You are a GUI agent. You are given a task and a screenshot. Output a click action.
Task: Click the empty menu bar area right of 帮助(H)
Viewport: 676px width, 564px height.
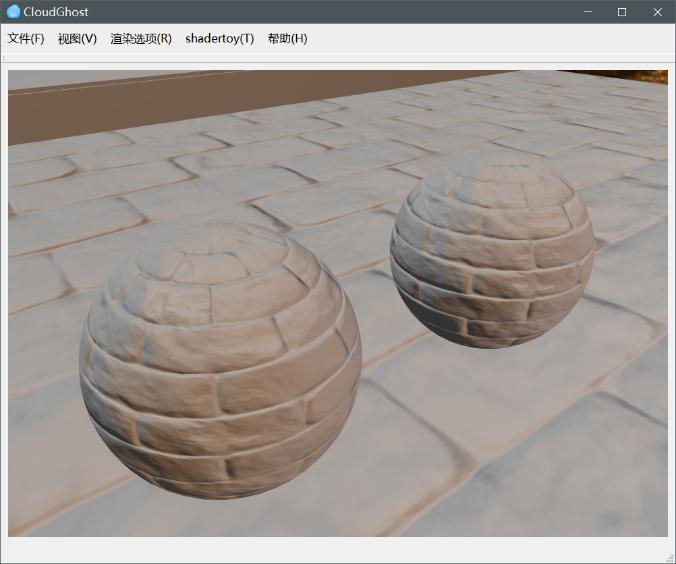coord(480,39)
